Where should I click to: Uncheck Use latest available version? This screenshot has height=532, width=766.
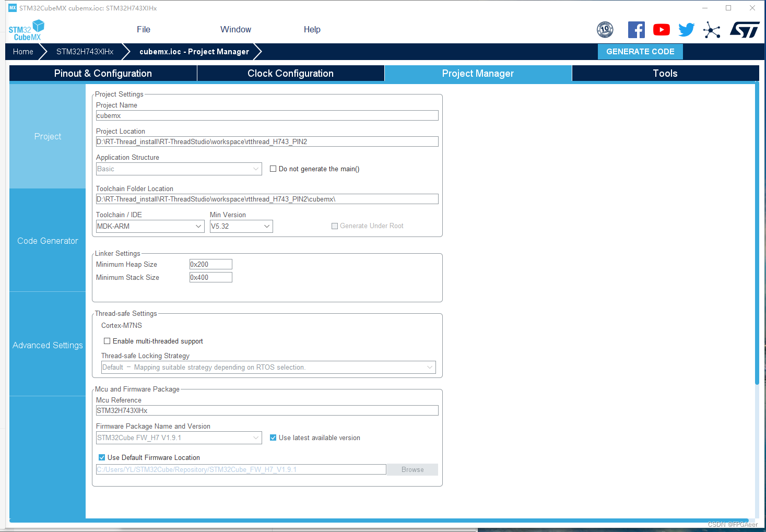click(273, 438)
